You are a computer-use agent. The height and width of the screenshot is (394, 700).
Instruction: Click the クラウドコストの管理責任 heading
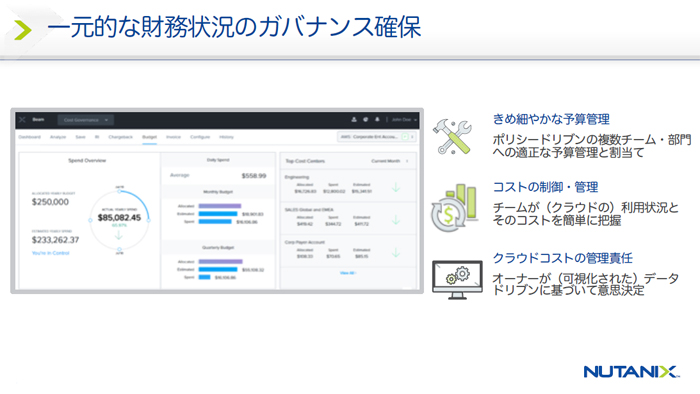pyautogui.click(x=562, y=258)
